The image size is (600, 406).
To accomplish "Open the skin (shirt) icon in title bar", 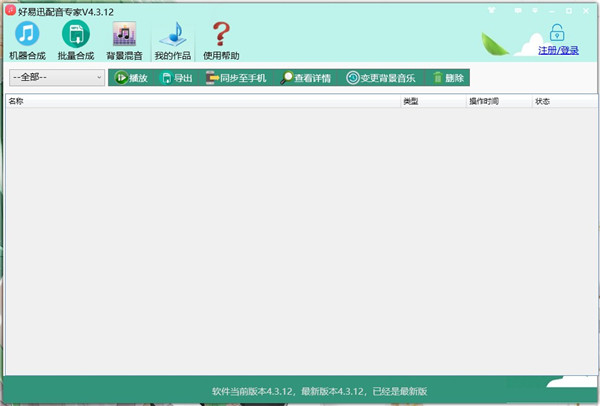I will coord(492,9).
